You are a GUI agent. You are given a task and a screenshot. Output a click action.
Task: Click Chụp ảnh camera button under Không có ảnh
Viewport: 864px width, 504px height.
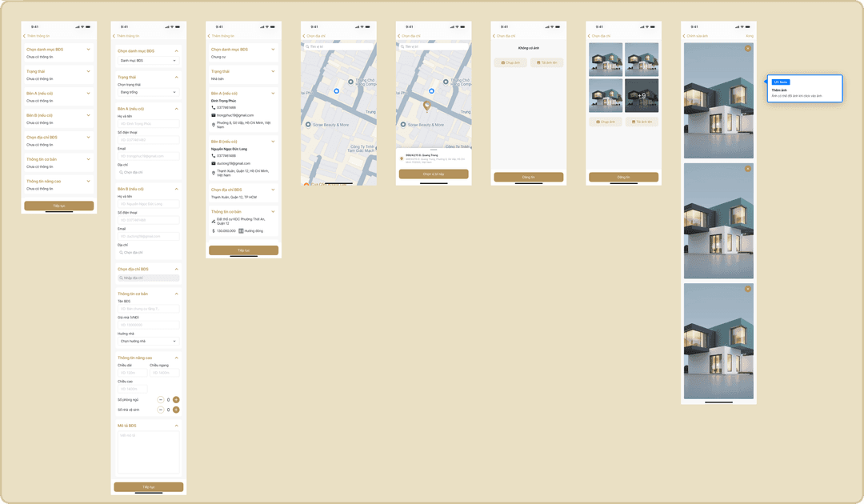[510, 62]
